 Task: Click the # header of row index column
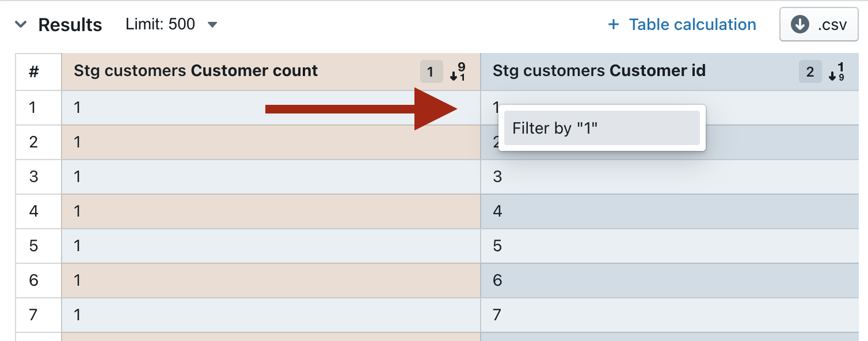pos(34,72)
